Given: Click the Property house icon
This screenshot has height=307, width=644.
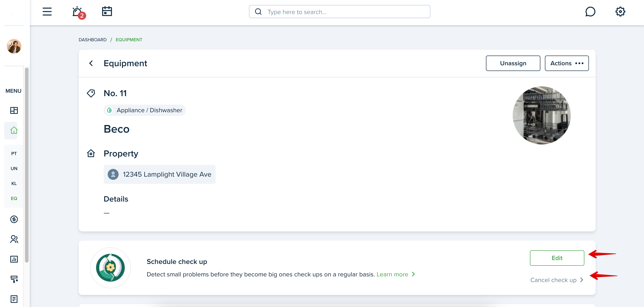Looking at the screenshot, I should (x=91, y=153).
